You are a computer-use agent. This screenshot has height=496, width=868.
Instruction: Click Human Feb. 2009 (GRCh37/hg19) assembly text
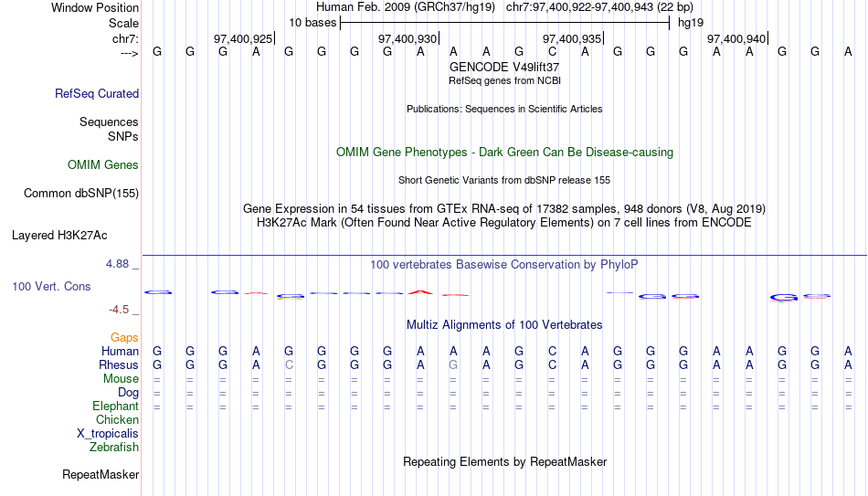[405, 7]
